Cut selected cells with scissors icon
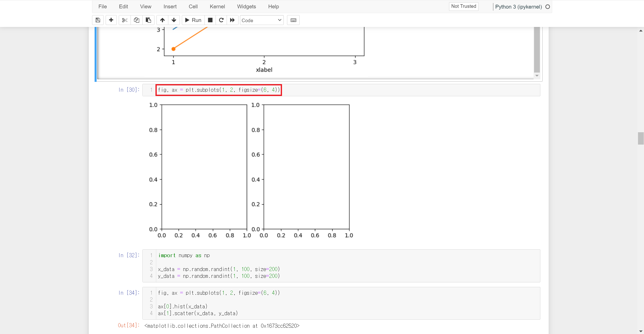Viewport: 644px width, 334px height. point(125,20)
